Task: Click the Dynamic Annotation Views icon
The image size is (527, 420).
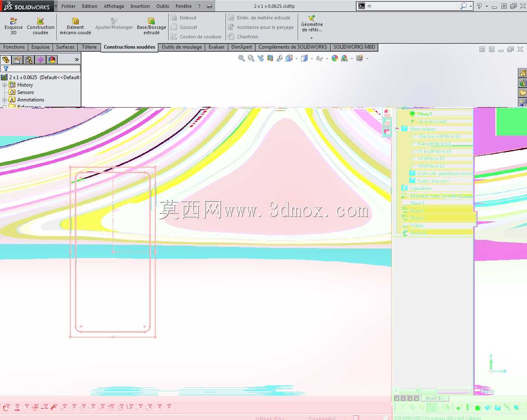Action: [x=280, y=59]
